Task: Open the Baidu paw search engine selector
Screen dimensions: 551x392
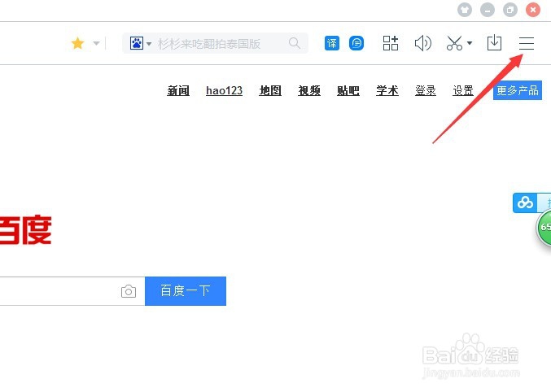Action: point(140,44)
